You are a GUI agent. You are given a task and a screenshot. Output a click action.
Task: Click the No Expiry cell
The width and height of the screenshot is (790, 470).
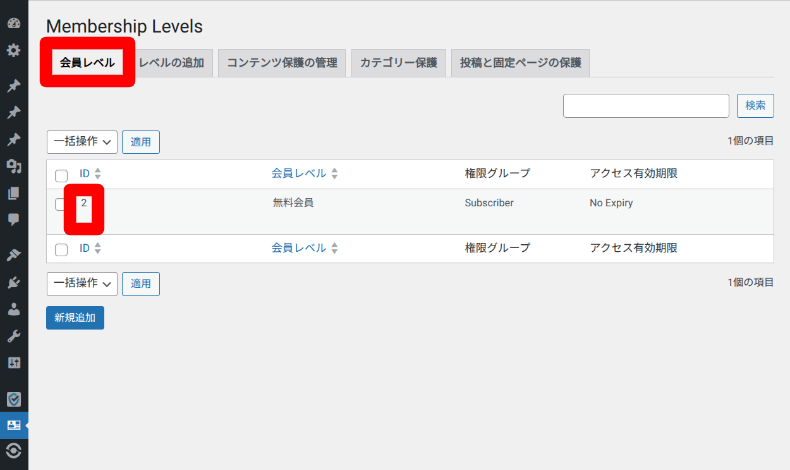pyautogui.click(x=611, y=203)
